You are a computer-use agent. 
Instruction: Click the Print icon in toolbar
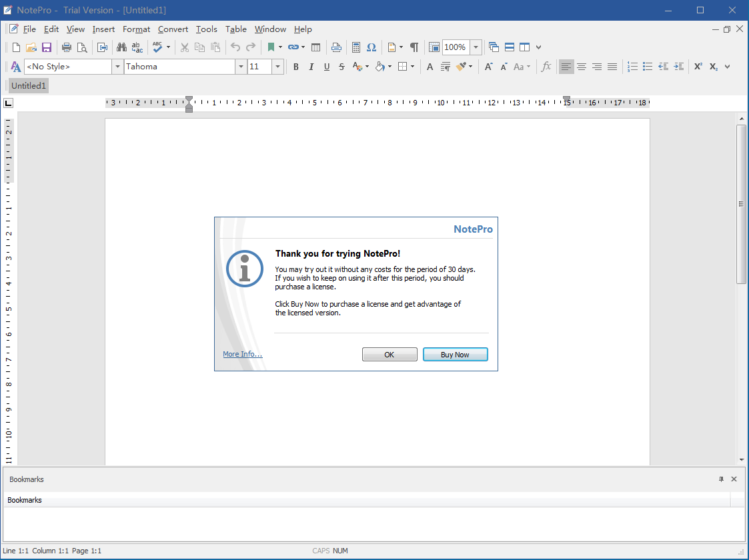(67, 47)
